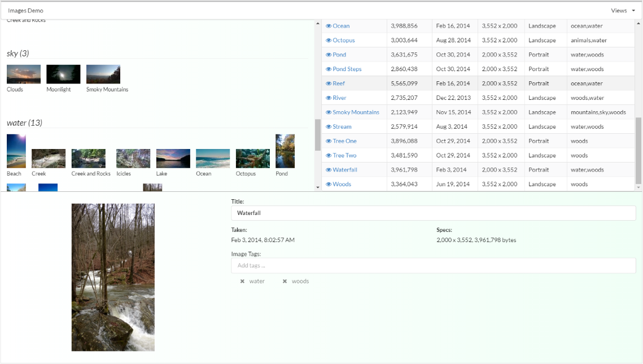This screenshot has width=643, height=364.
Task: Toggle the eye preview for River
Action: pyautogui.click(x=329, y=98)
